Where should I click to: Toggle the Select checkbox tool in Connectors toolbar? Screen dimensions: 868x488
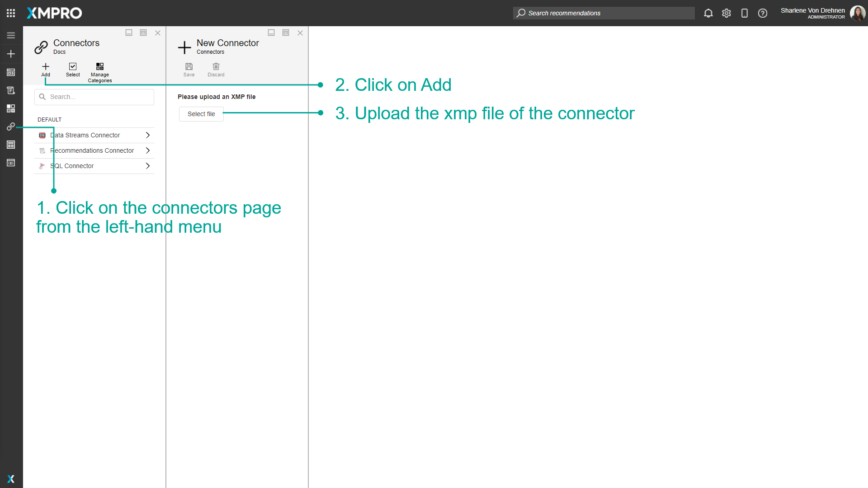point(73,70)
